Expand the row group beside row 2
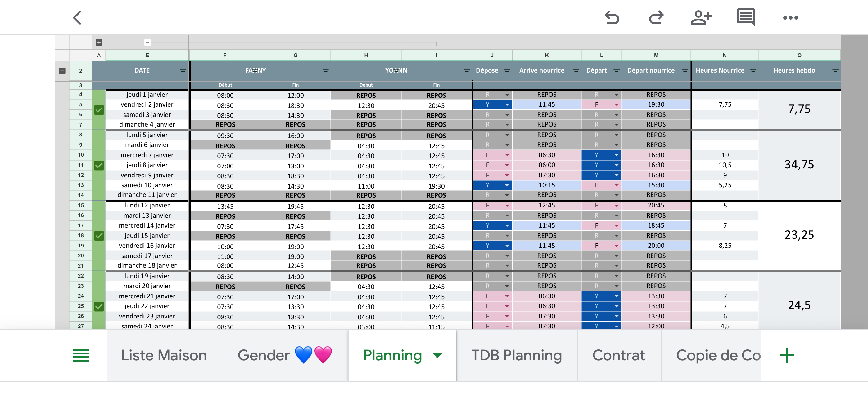 62,71
